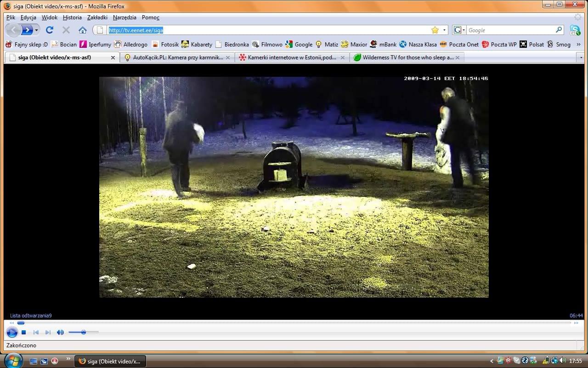
Task: Mute the media player sound
Action: tap(60, 332)
